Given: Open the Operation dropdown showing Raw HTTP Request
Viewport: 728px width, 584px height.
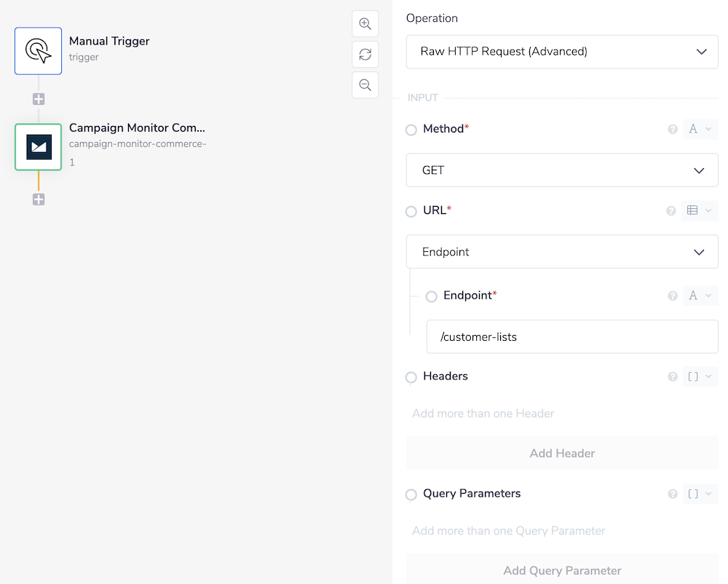Looking at the screenshot, I should 562,52.
